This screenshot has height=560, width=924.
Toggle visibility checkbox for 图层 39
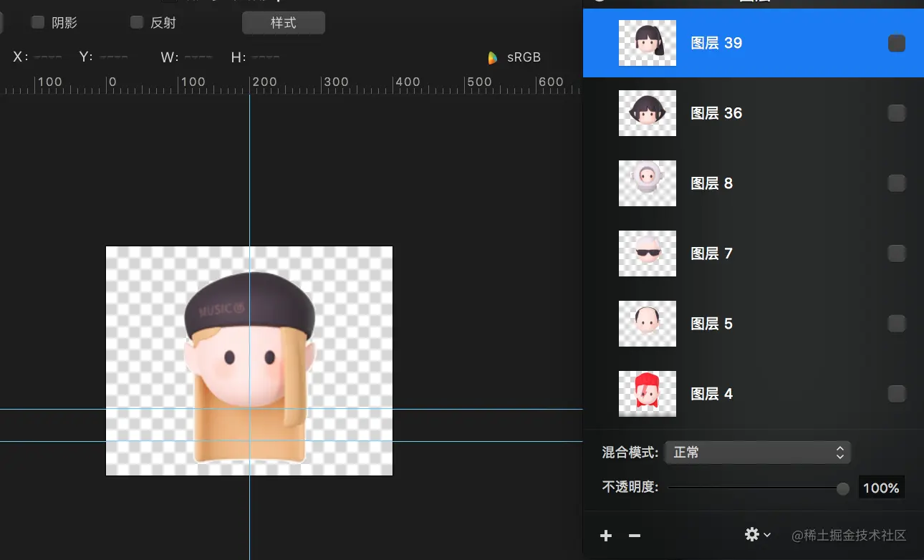pos(897,44)
